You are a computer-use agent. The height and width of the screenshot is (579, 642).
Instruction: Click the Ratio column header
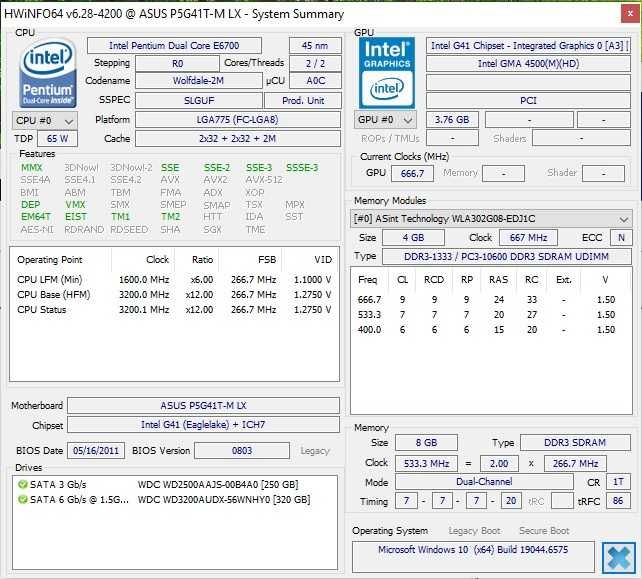pos(197,260)
